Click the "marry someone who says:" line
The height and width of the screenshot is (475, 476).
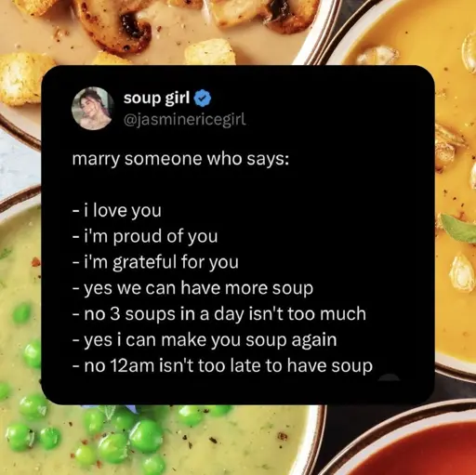(180, 160)
